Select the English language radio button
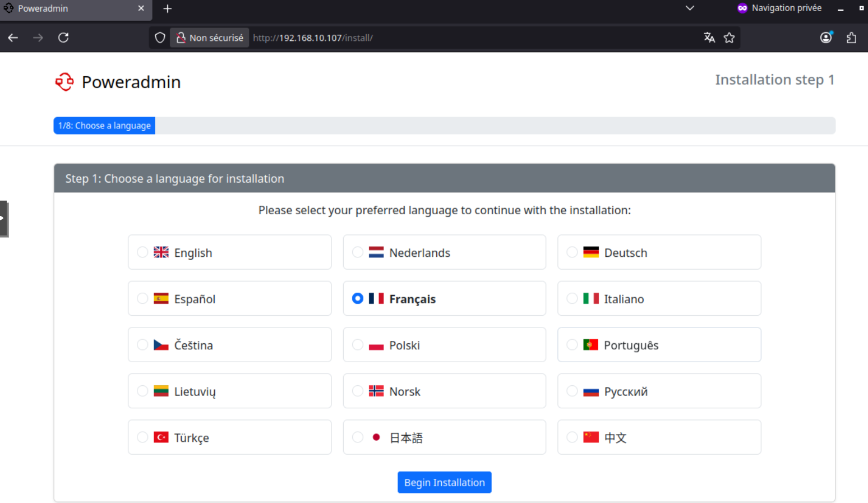Screen dimensions: 868x503 pyautogui.click(x=142, y=252)
